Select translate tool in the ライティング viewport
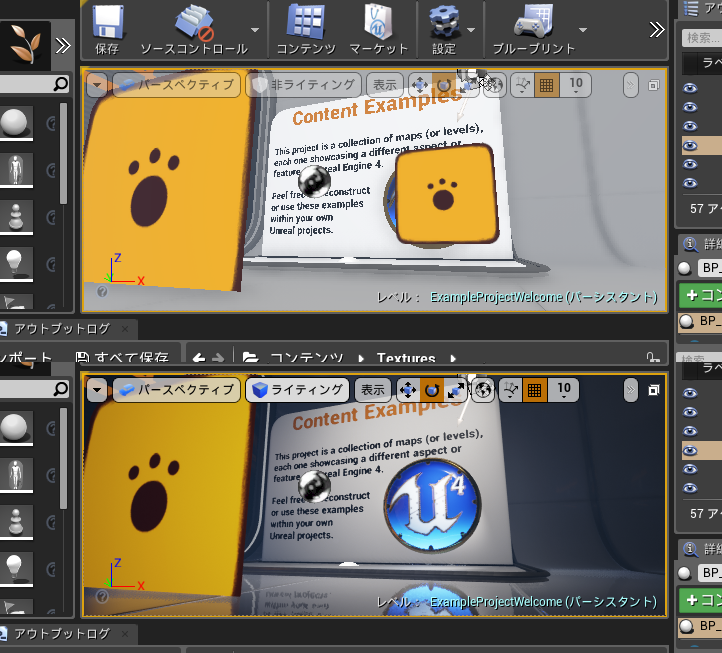 [408, 390]
